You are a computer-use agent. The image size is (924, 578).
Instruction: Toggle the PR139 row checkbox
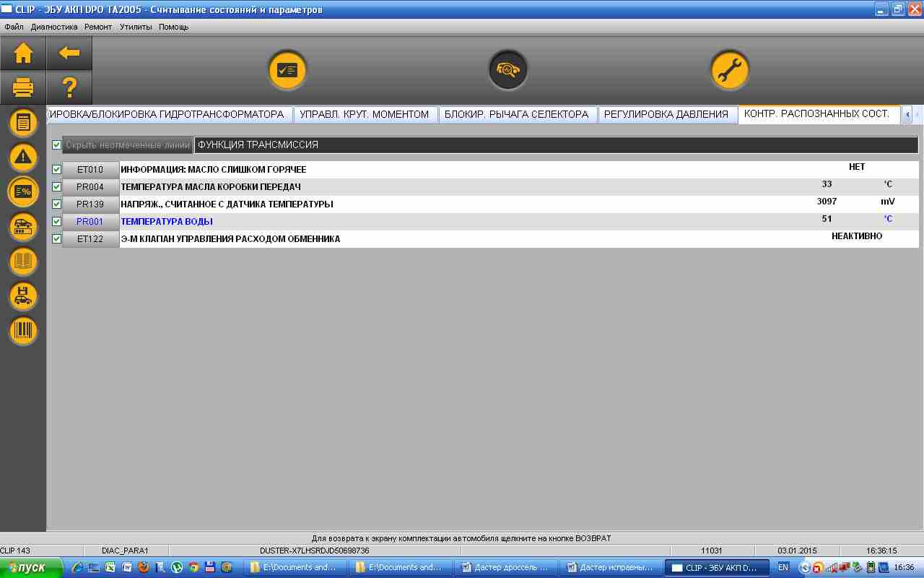[x=57, y=204]
